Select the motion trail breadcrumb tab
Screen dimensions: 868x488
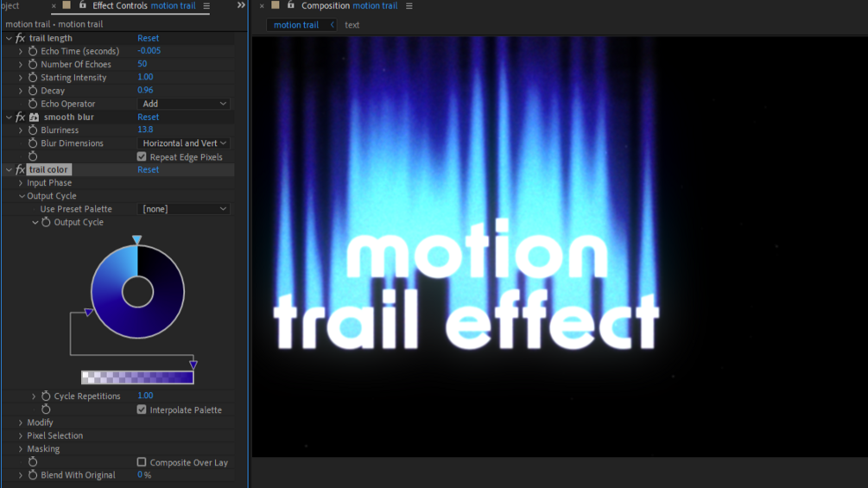click(x=296, y=25)
